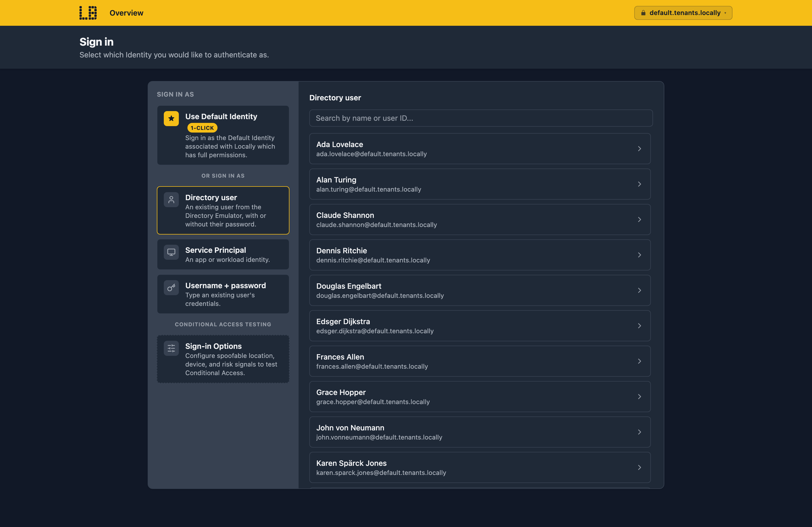Click the chevron for Frances Allen
812x527 pixels.
pyautogui.click(x=639, y=361)
